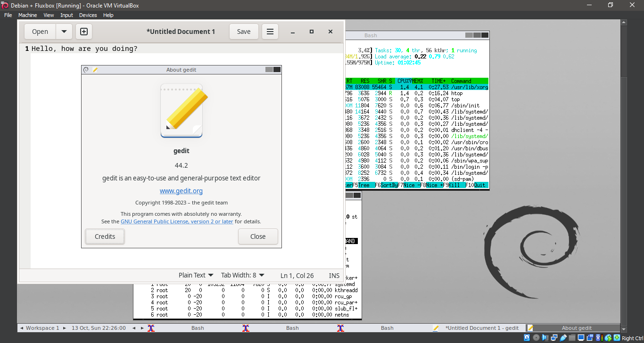Click the network adapter icon in status bar
The image size is (644, 343).
pos(554,338)
